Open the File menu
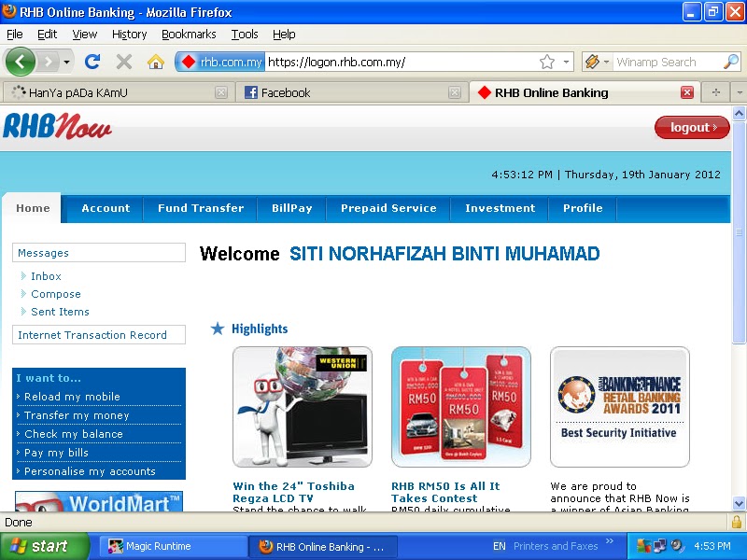The height and width of the screenshot is (560, 747). click(x=14, y=35)
